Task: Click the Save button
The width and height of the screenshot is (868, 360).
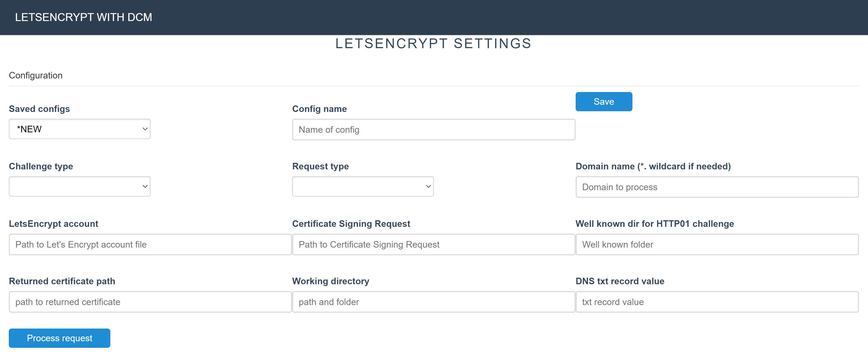Action: click(x=603, y=102)
